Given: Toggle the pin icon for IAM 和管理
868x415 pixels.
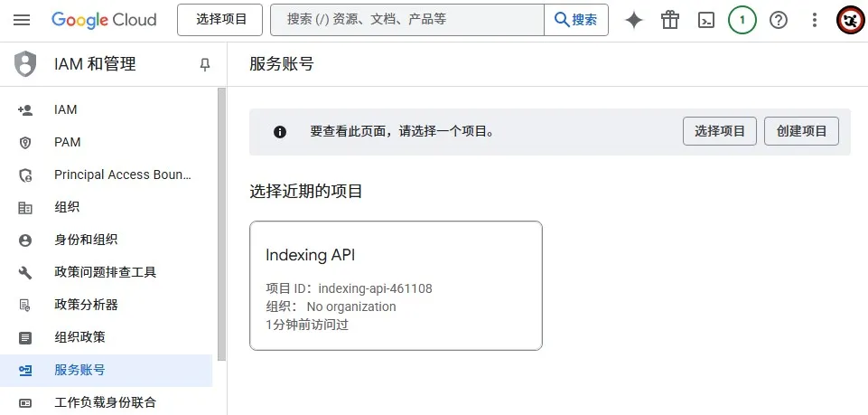Looking at the screenshot, I should [x=205, y=65].
